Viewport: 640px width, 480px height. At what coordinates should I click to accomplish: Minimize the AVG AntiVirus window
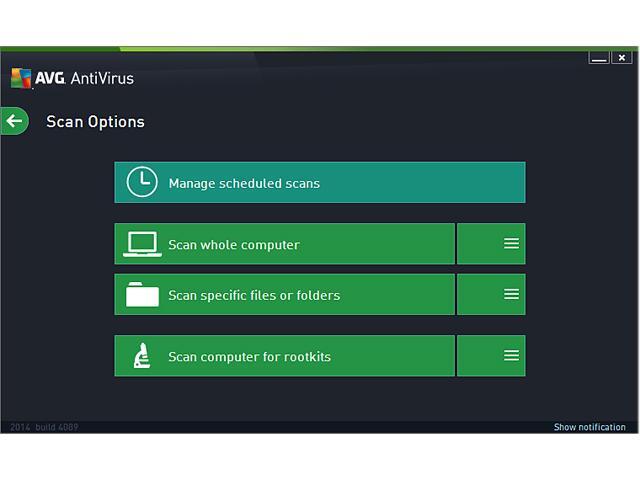click(x=599, y=58)
